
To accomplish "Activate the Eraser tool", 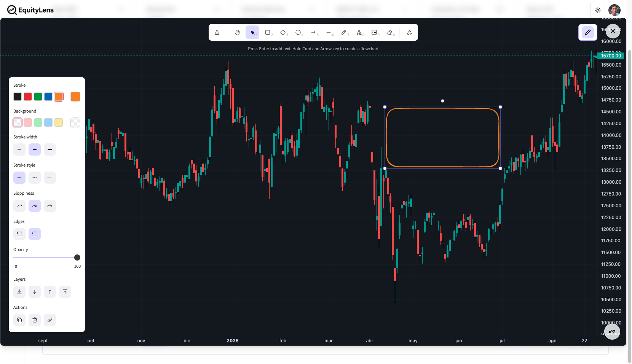I will point(389,33).
